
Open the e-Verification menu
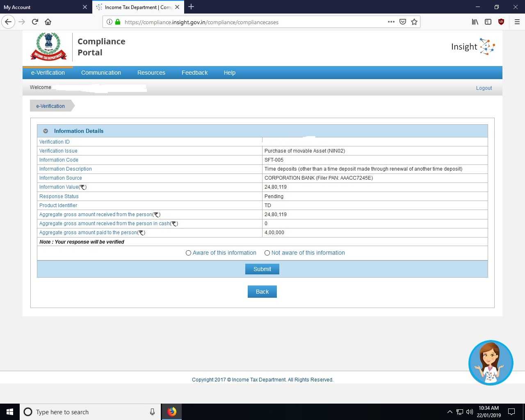(x=48, y=73)
